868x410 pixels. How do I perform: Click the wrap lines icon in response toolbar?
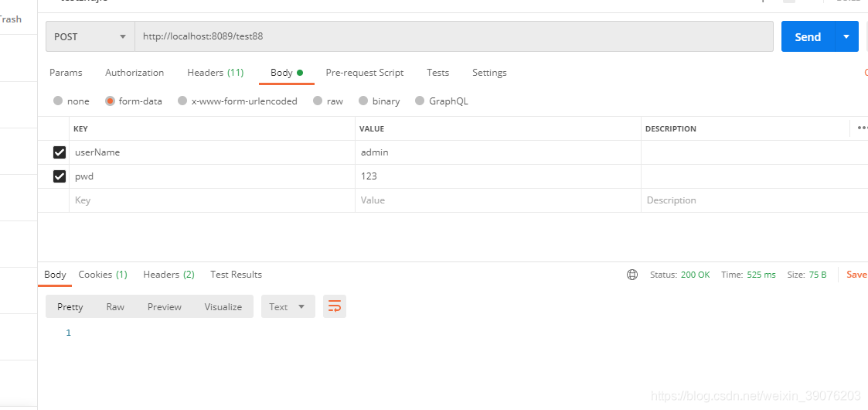pyautogui.click(x=335, y=306)
